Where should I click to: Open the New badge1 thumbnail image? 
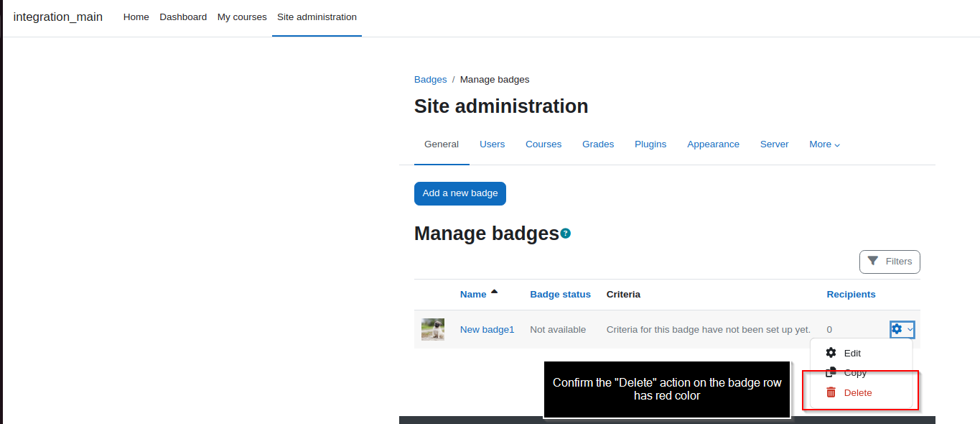(x=433, y=329)
